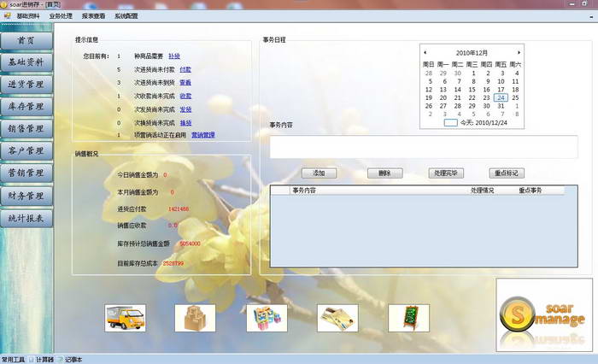Select December 25 in the calendar
Screen dimensions: 598x364
coord(515,98)
